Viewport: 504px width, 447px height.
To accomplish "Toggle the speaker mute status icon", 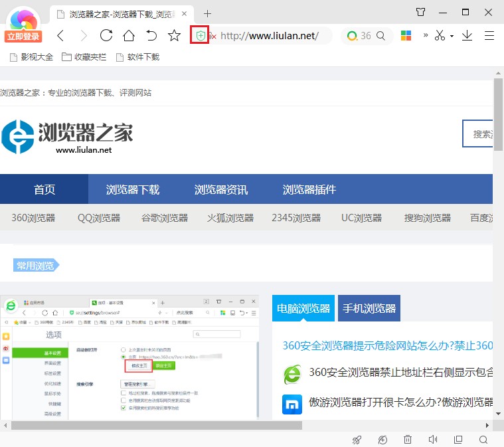I will pos(433,439).
